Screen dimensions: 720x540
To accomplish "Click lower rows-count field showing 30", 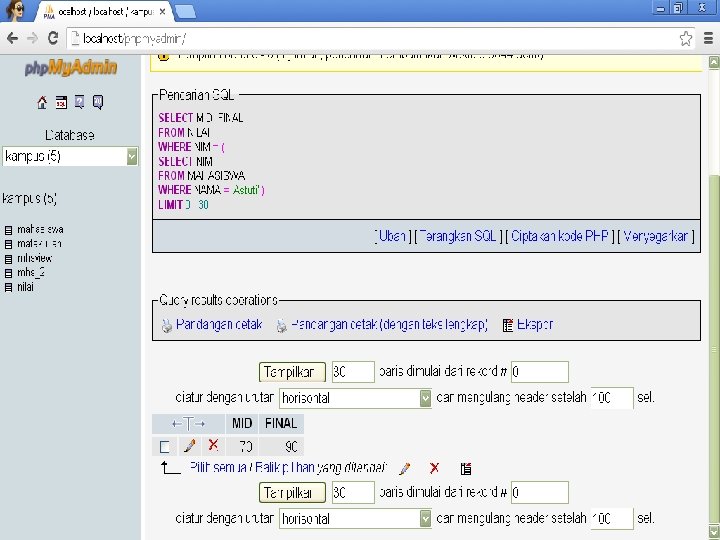I will [353, 493].
